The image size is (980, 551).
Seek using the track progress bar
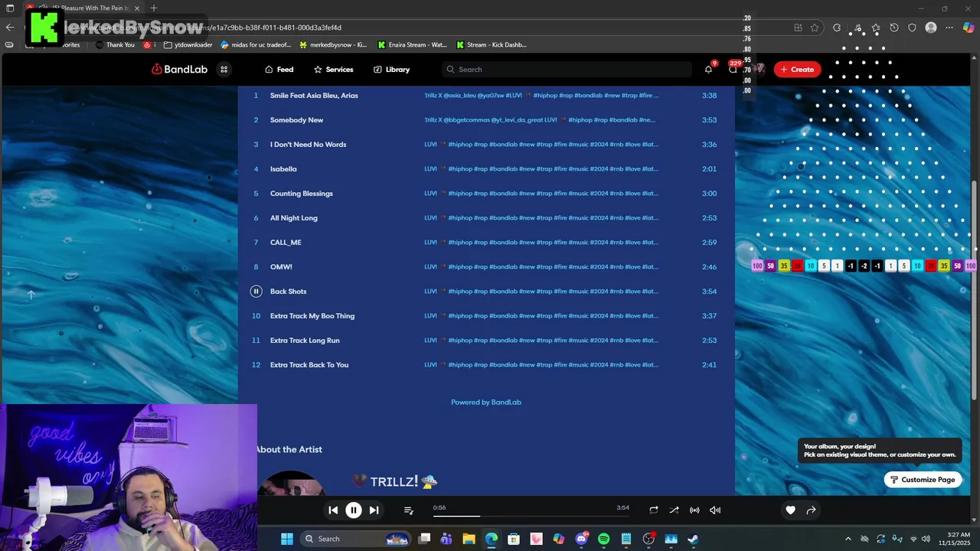[531, 516]
